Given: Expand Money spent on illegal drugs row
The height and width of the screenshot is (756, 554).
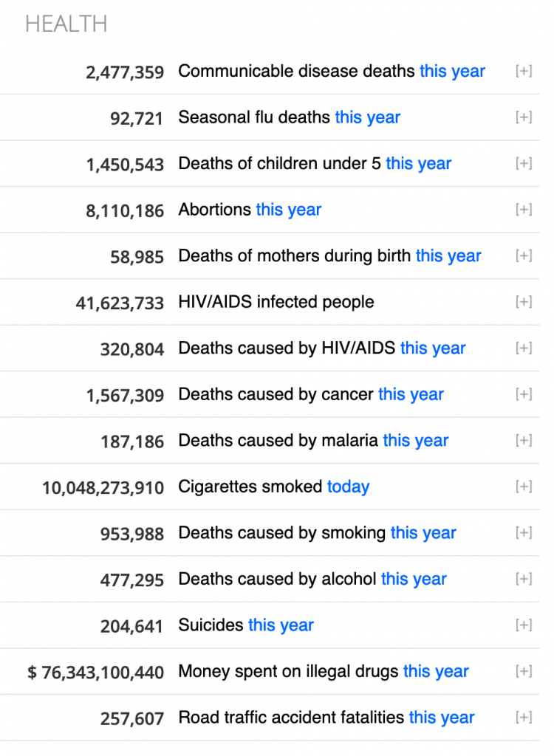Looking at the screenshot, I should tap(523, 670).
